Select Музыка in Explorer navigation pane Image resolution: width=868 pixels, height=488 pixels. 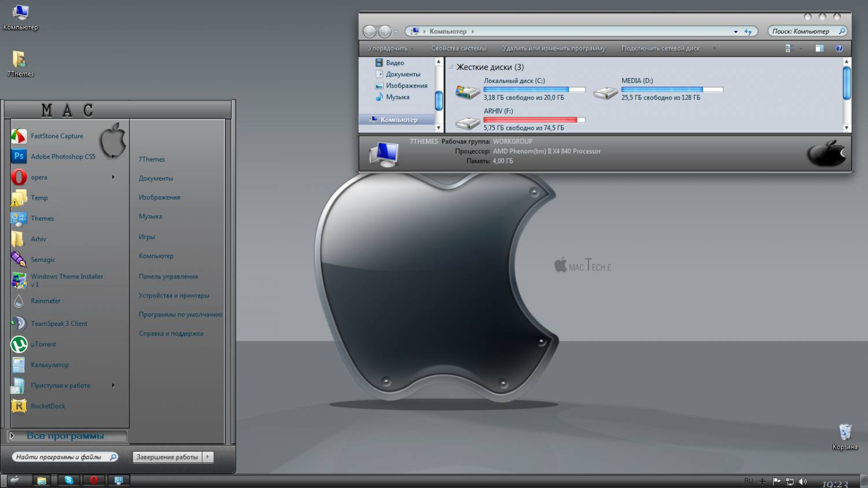(x=392, y=97)
